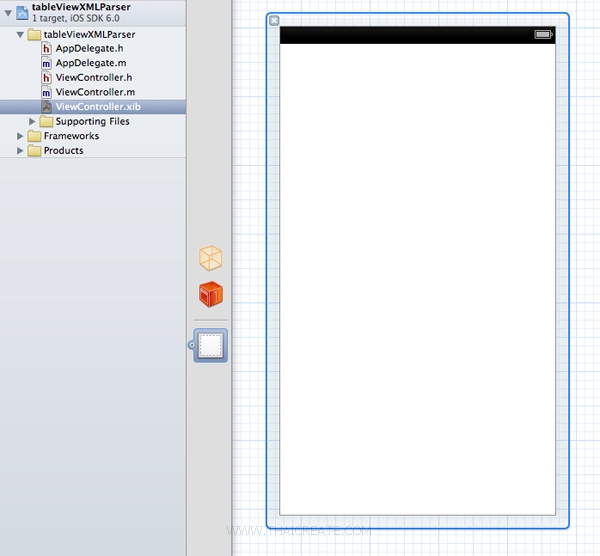Select the tableViewXMLParser project root
The image size is (600, 556).
pos(80,7)
